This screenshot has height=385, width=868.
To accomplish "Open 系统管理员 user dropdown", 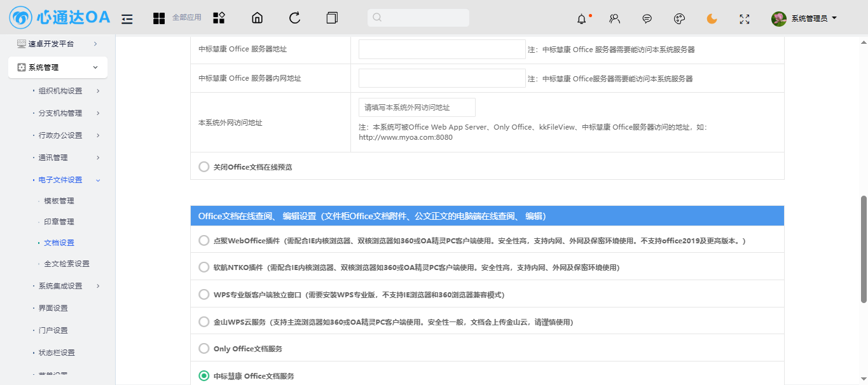I will (804, 18).
